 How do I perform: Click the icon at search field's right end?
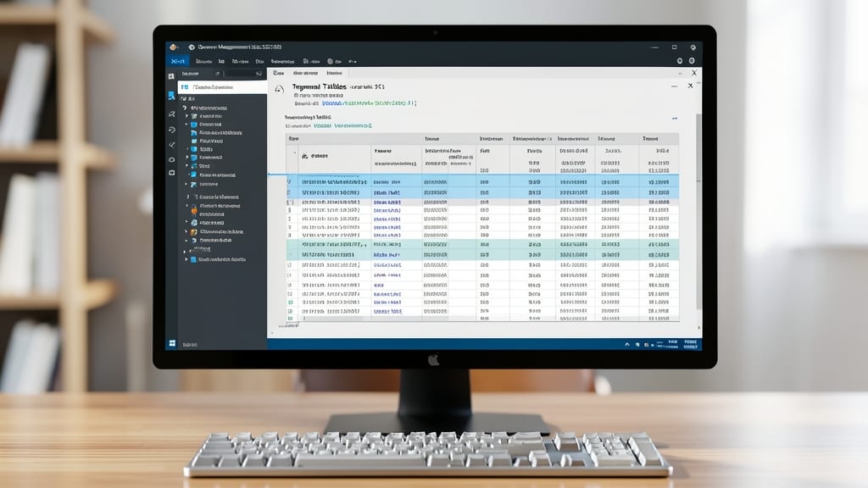tap(259, 74)
